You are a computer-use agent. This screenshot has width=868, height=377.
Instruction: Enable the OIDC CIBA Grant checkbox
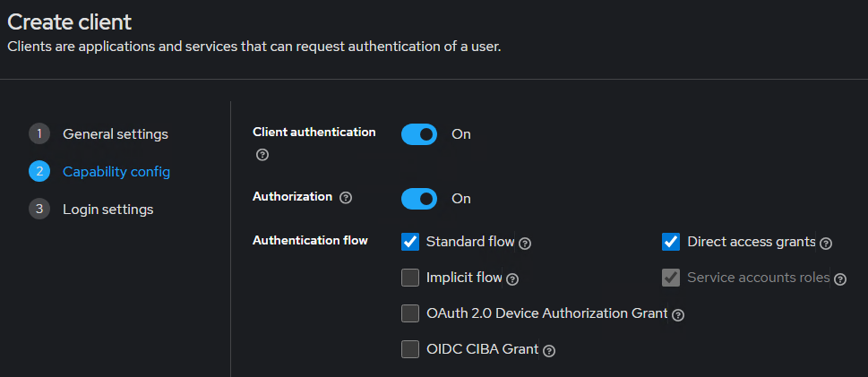pos(410,349)
